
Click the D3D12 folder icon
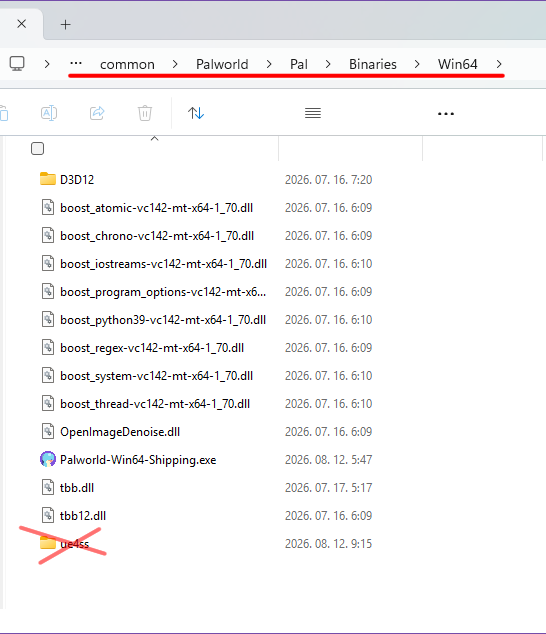click(x=48, y=179)
